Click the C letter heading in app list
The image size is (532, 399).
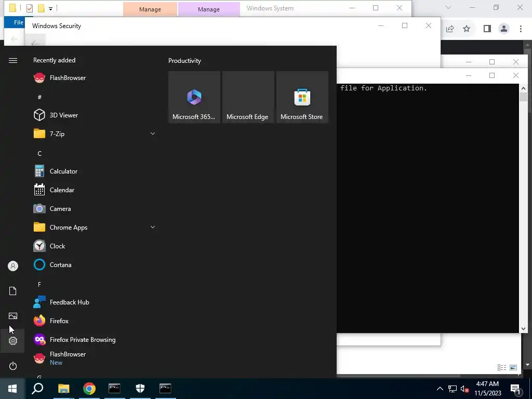click(x=39, y=154)
